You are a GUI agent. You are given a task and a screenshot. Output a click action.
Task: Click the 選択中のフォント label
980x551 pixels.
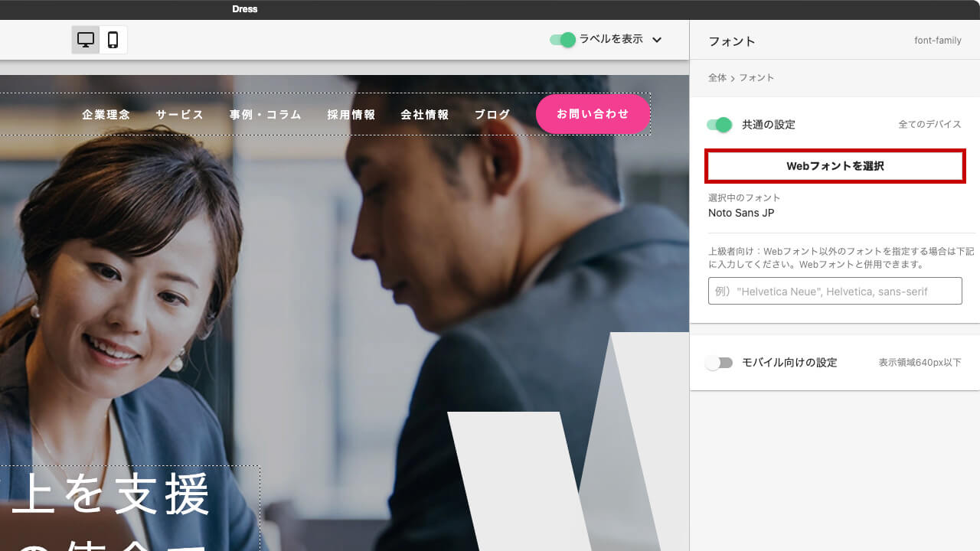coord(744,197)
